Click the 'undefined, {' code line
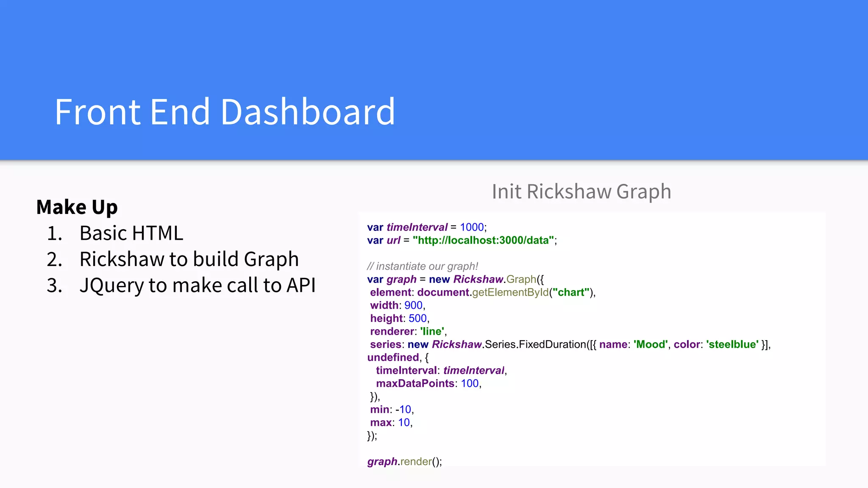Screen dimensions: 868x488 (x=398, y=358)
